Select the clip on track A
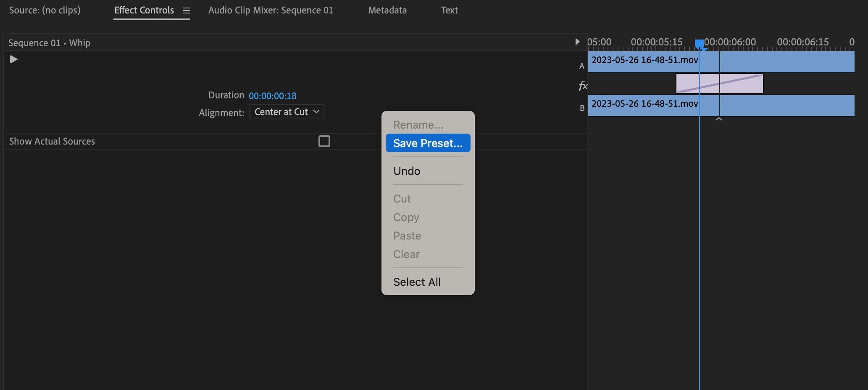The height and width of the screenshot is (390, 868). coord(721,62)
